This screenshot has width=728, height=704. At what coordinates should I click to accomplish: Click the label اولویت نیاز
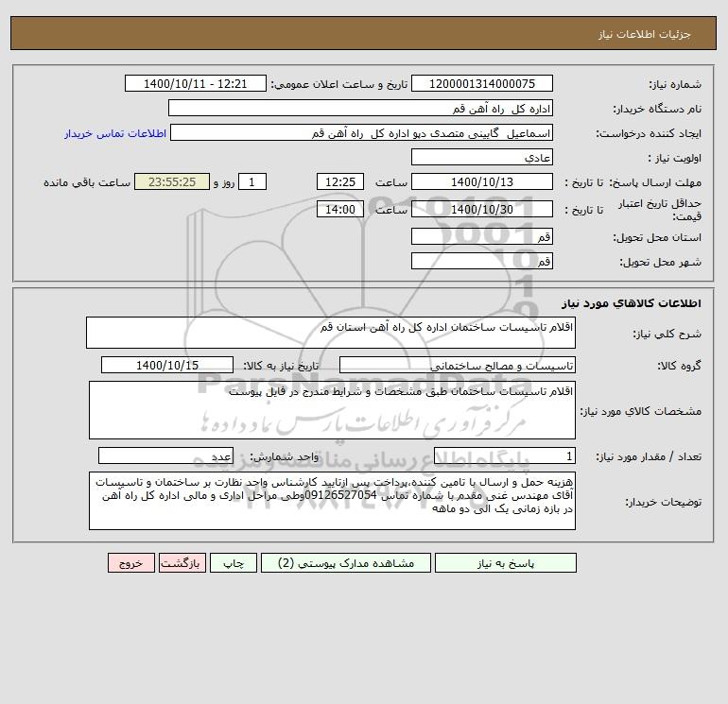(675, 158)
